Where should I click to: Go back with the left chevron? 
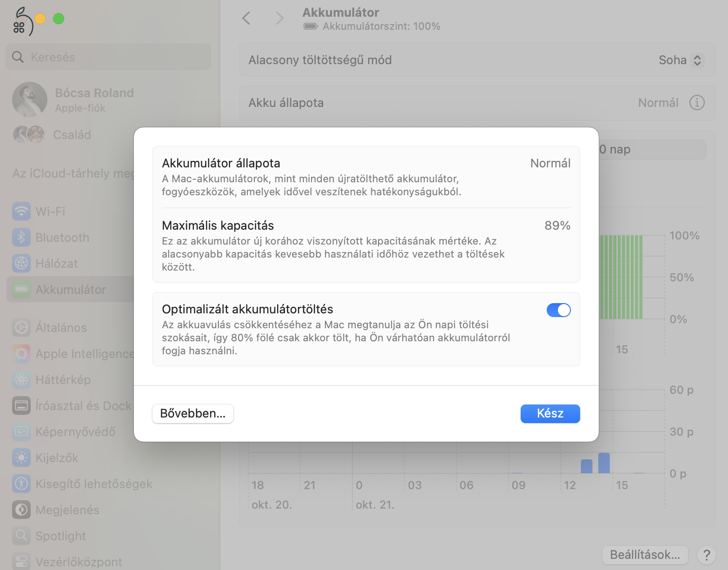pos(246,18)
